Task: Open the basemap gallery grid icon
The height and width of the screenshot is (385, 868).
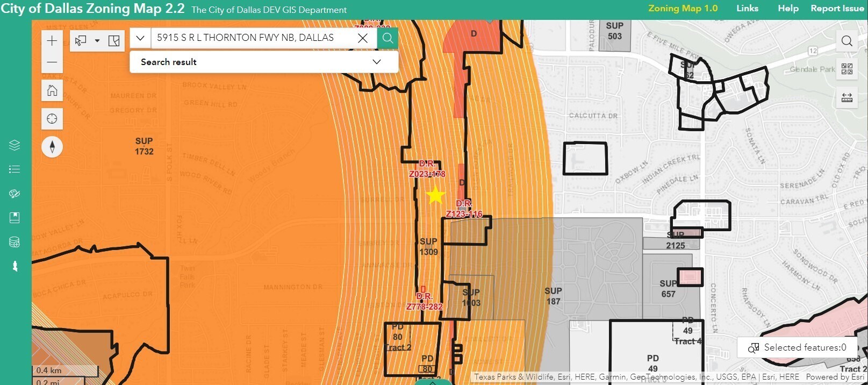Action: click(847, 69)
